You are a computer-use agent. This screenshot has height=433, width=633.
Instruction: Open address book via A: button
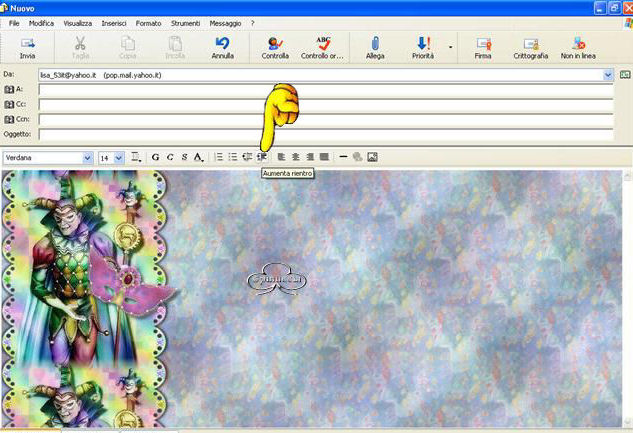click(x=13, y=89)
